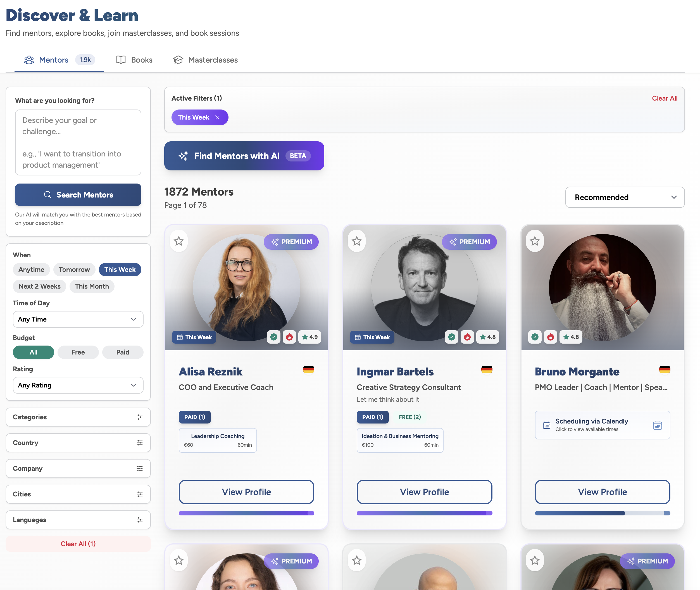Expand the Company filter section

[x=78, y=468]
